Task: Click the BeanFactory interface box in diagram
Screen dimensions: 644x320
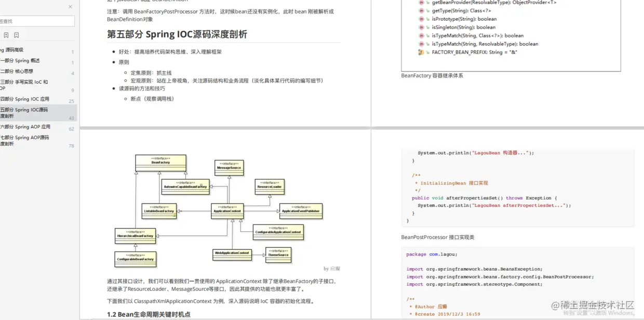Action: tap(160, 163)
